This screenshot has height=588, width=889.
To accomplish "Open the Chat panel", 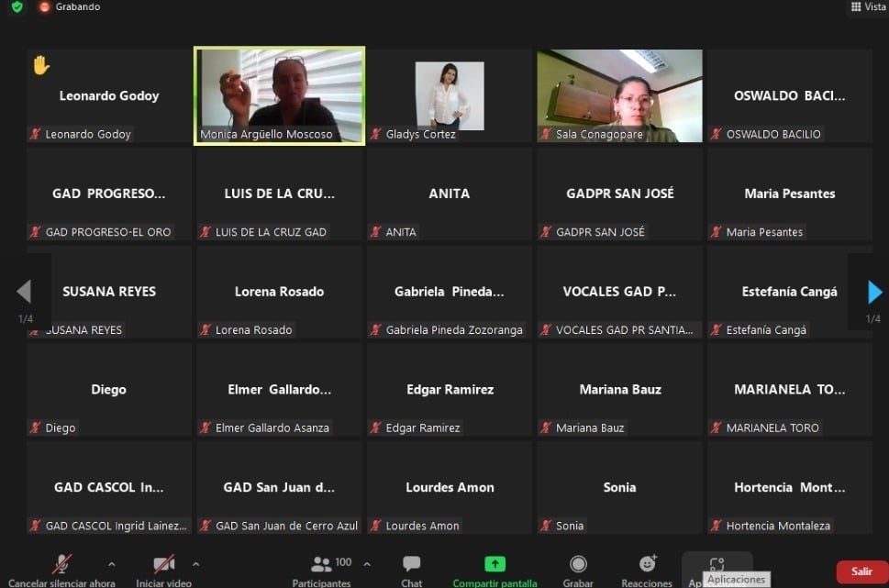I will [412, 566].
